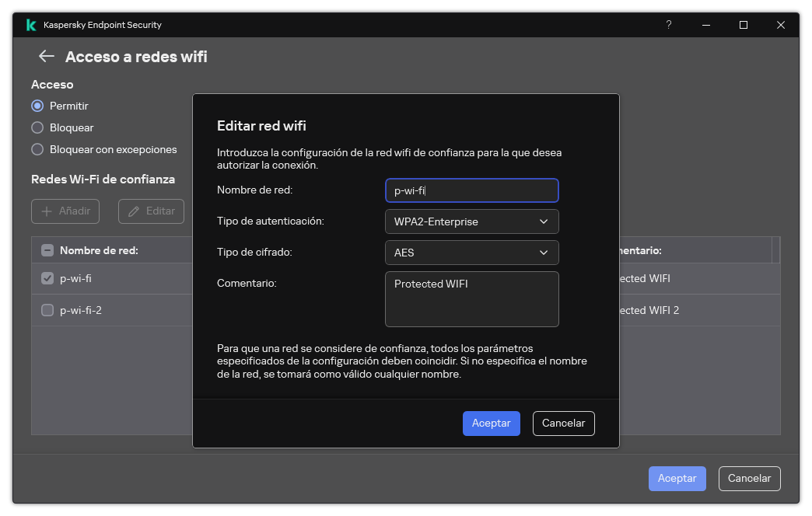Open help via the question mark icon
This screenshot has width=812, height=516.
[x=668, y=25]
